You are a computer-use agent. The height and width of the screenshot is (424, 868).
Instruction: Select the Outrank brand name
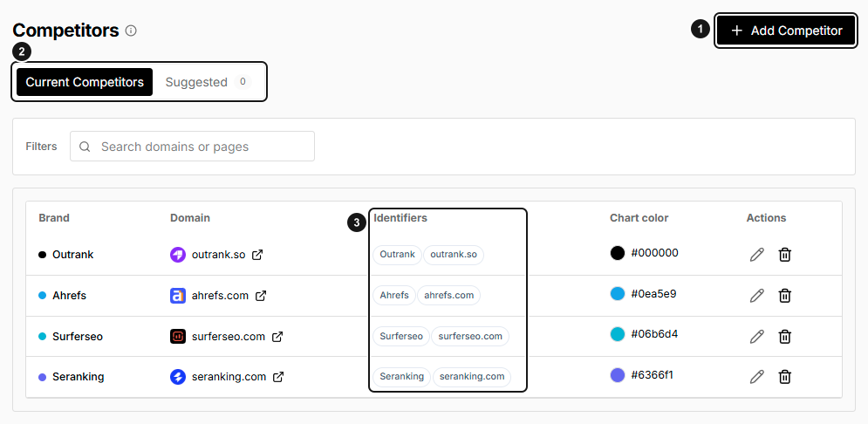(x=73, y=255)
